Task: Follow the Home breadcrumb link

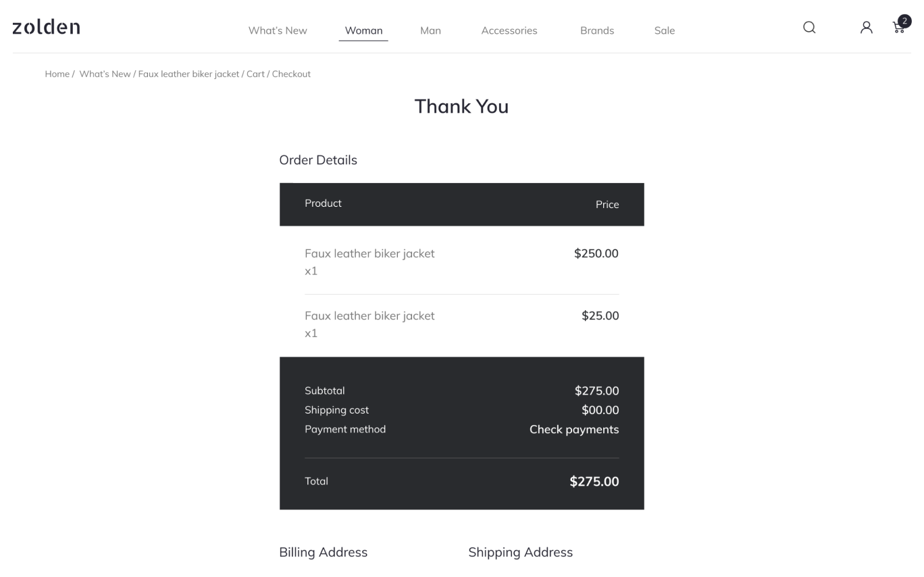Action: [x=57, y=74]
